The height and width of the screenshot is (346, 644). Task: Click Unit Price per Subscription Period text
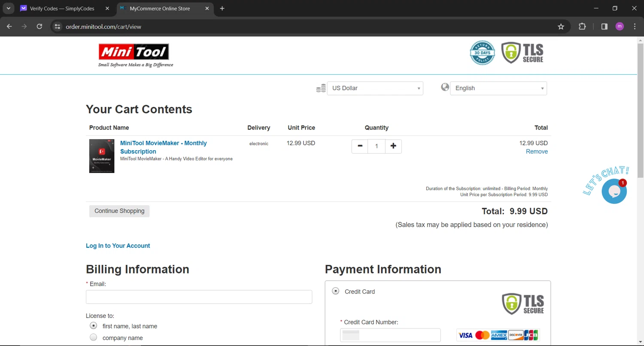504,194
